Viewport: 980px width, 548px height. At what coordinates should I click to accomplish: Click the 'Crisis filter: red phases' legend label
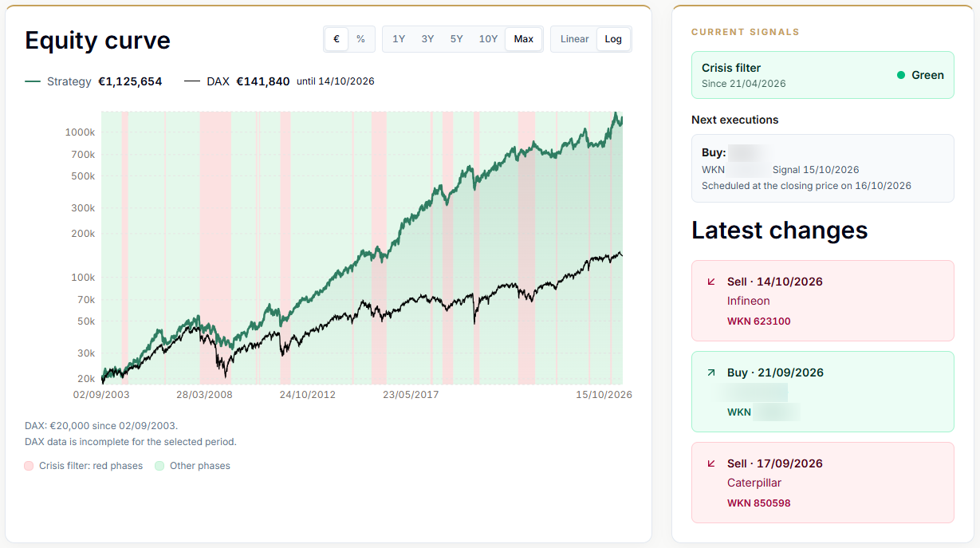click(x=91, y=466)
